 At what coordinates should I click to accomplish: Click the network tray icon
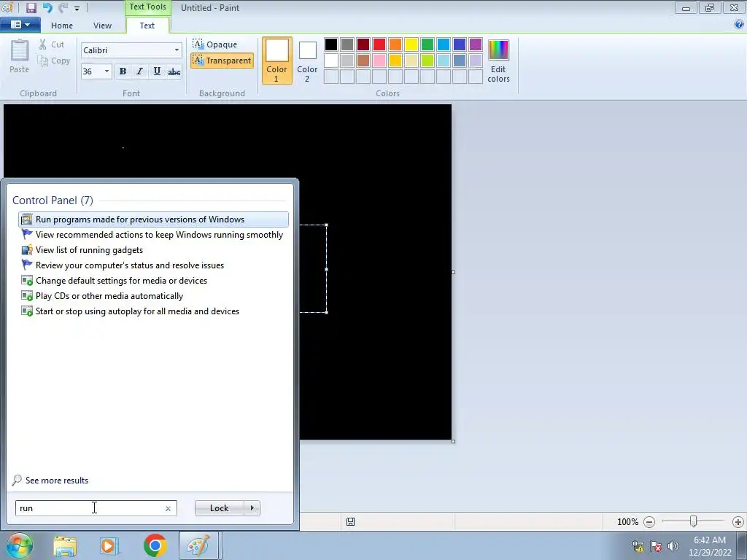638,546
